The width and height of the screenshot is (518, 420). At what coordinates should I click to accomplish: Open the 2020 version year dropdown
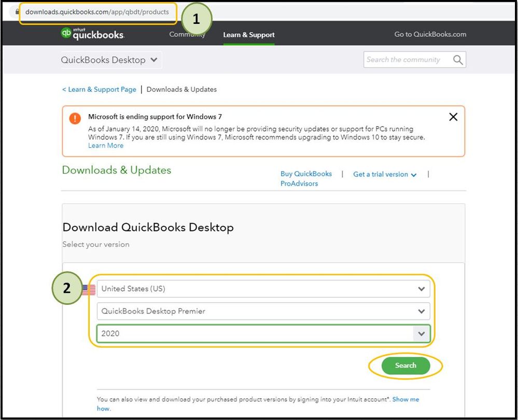click(263, 333)
